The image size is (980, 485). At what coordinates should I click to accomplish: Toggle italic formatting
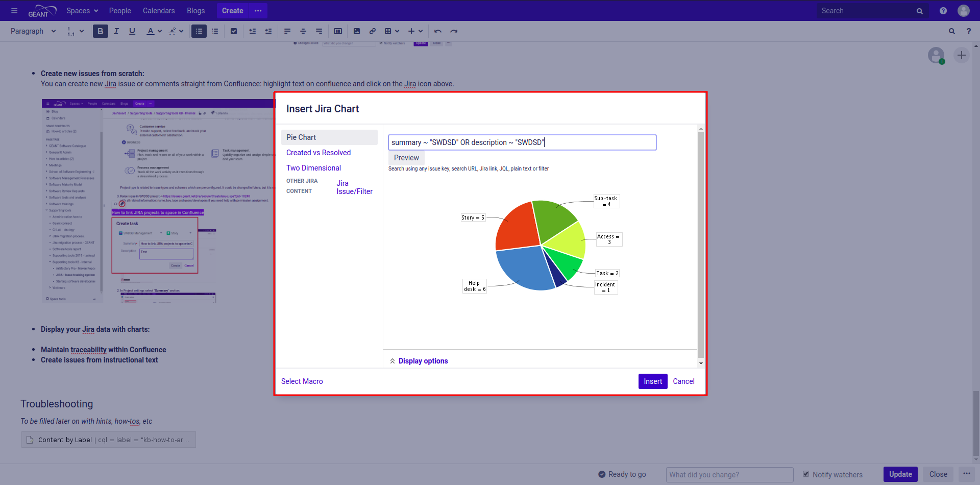pos(116,31)
